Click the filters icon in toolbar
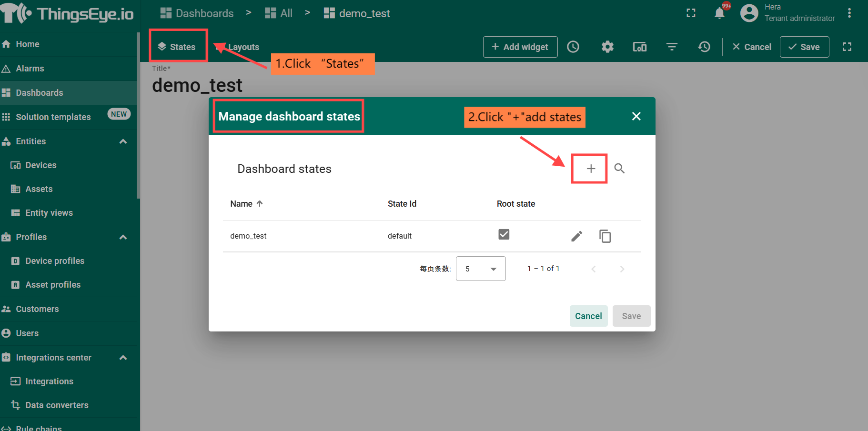This screenshot has height=431, width=868. (x=672, y=47)
